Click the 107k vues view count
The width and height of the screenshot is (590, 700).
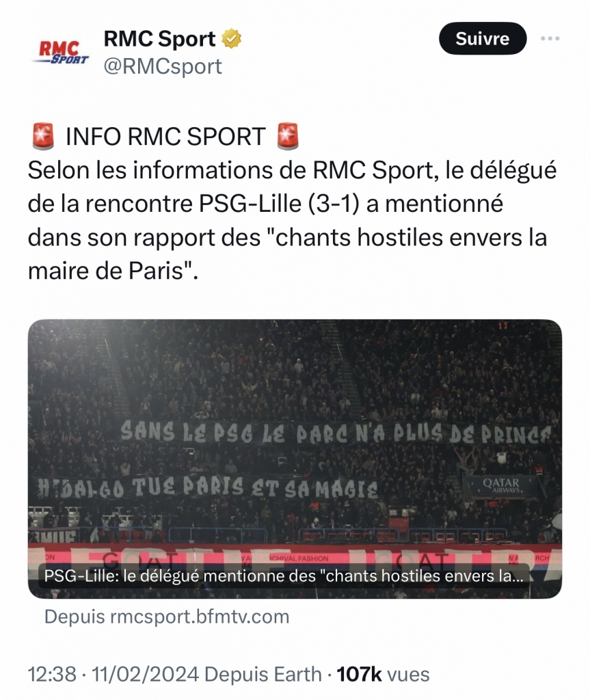(x=384, y=674)
